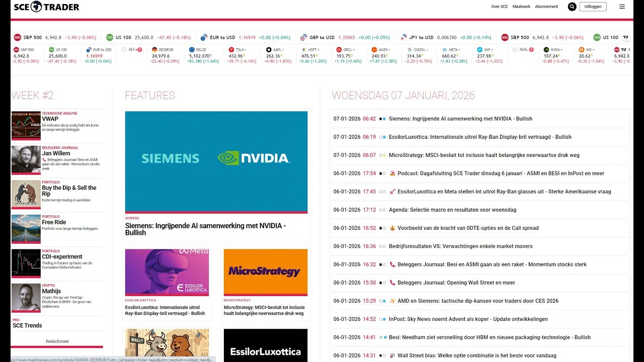Open the Over SCE menu item
This screenshot has height=362, width=644.
(500, 7)
